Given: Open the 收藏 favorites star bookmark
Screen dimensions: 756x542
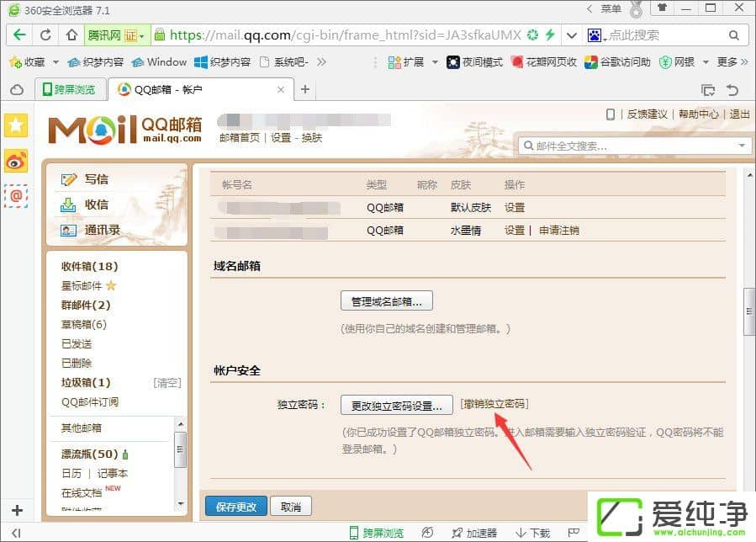Looking at the screenshot, I should click(28, 61).
